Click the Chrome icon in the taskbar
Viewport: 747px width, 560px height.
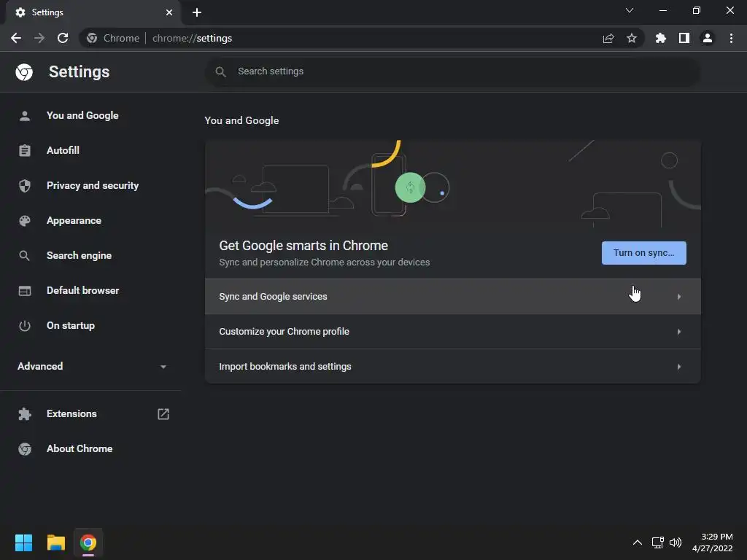click(x=88, y=542)
